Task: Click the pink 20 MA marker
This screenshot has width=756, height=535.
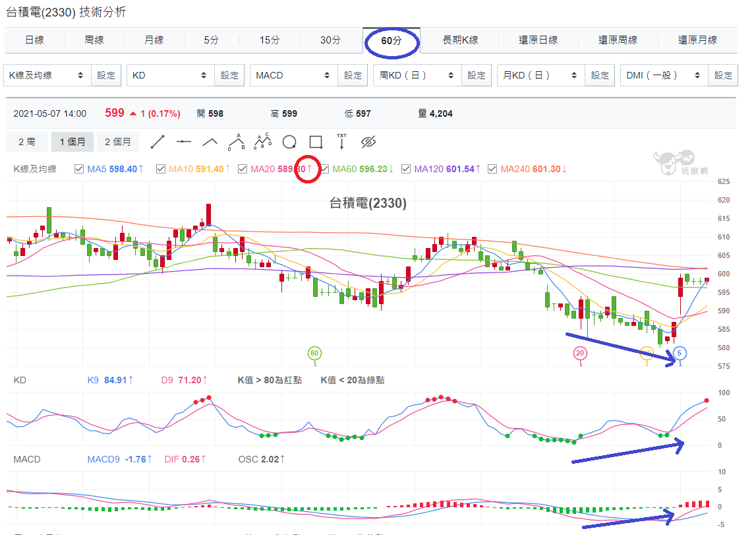Action: 580,353
